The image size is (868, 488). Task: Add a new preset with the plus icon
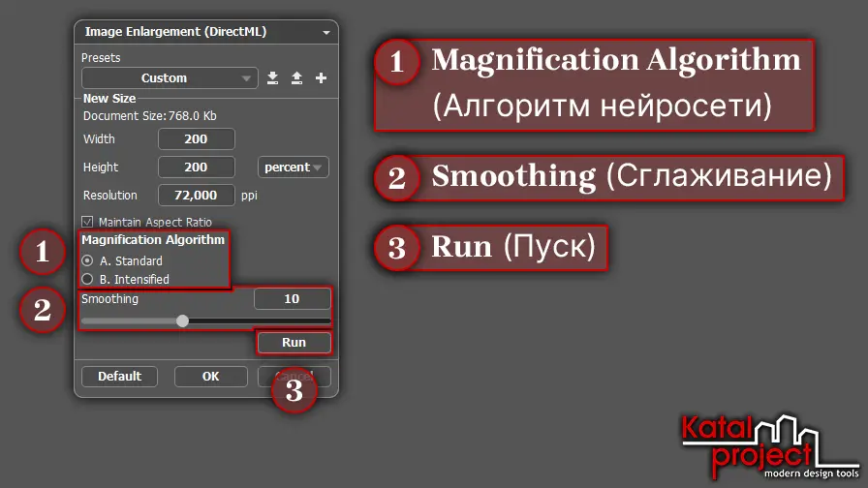322,77
